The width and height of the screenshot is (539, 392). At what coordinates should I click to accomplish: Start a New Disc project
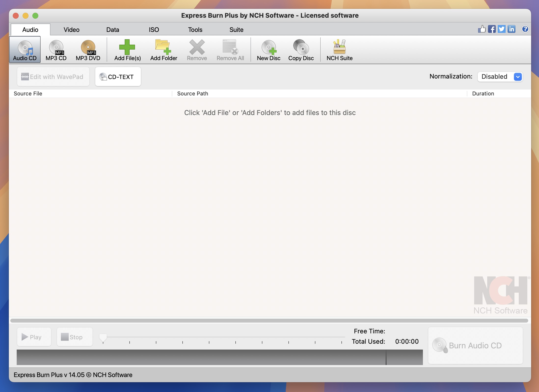point(269,50)
